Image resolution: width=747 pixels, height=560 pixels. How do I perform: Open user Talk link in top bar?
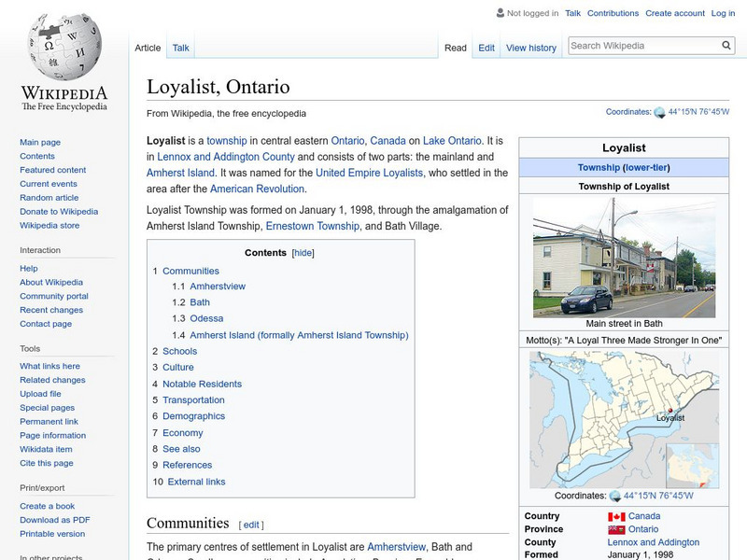pos(572,13)
